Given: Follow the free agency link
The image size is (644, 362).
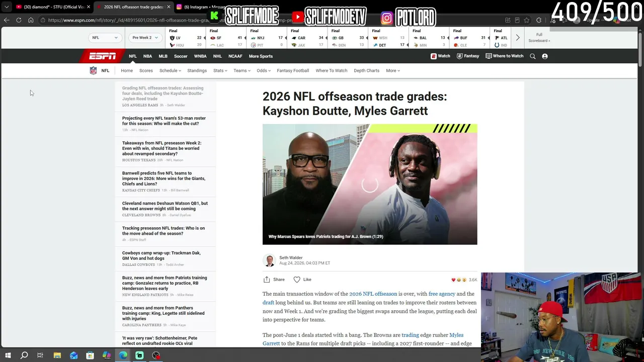Looking at the screenshot, I should coord(442,294).
